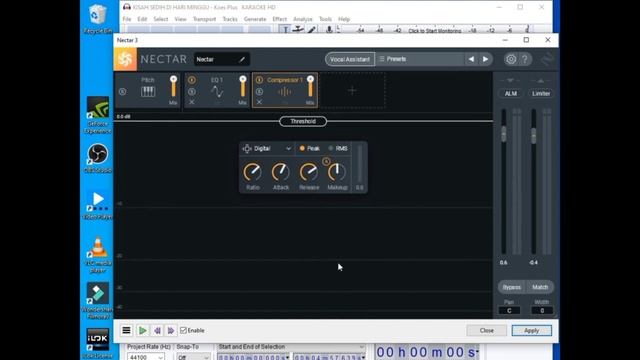This screenshot has height=360, width=640.
Task: Toggle power on the EQ 1 module
Action: [x=192, y=80]
